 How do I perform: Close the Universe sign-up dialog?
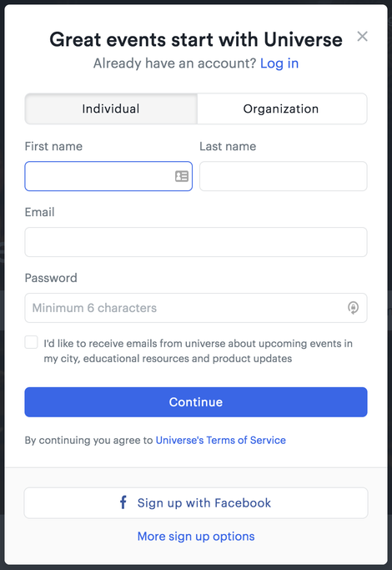(x=362, y=37)
